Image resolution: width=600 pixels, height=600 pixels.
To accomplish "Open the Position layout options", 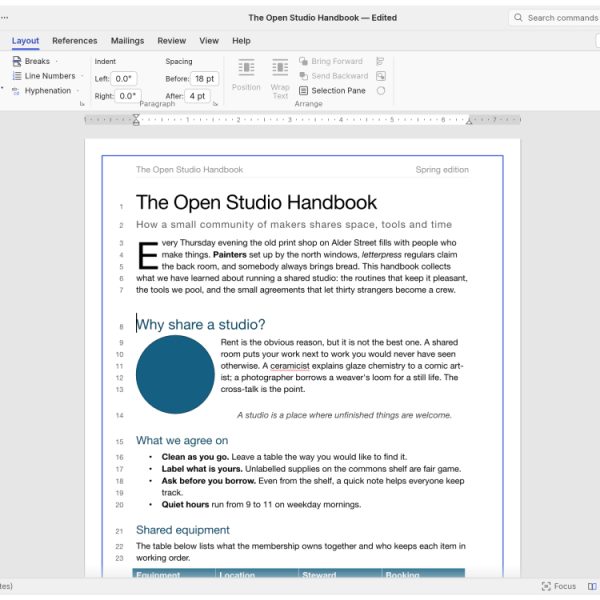I will 246,75.
